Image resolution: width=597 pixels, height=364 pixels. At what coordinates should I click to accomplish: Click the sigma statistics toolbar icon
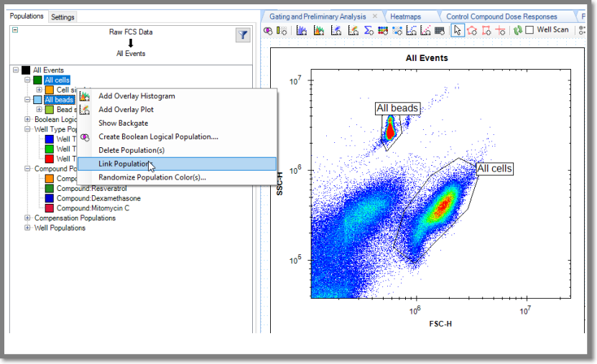pos(369,30)
